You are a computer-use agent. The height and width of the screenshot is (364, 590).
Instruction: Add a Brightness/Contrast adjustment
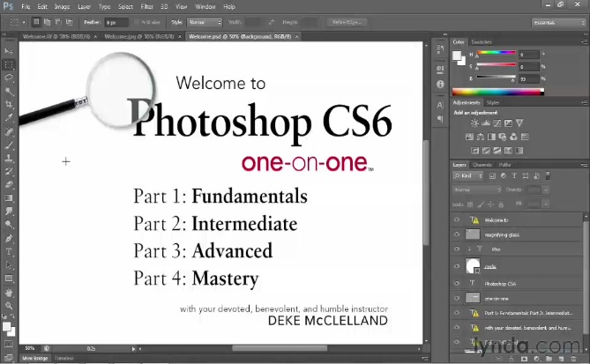coord(474,123)
